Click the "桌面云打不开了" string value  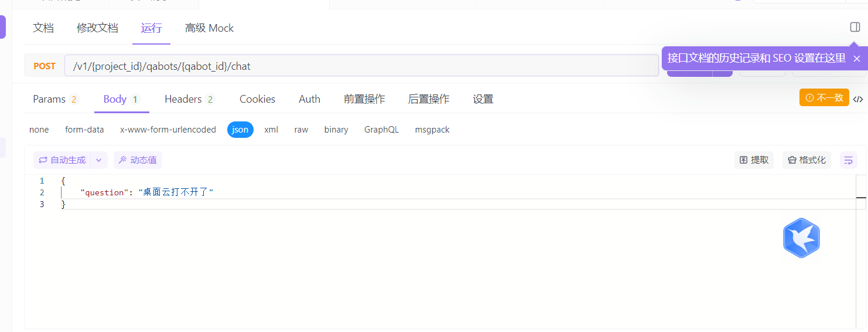pos(176,192)
